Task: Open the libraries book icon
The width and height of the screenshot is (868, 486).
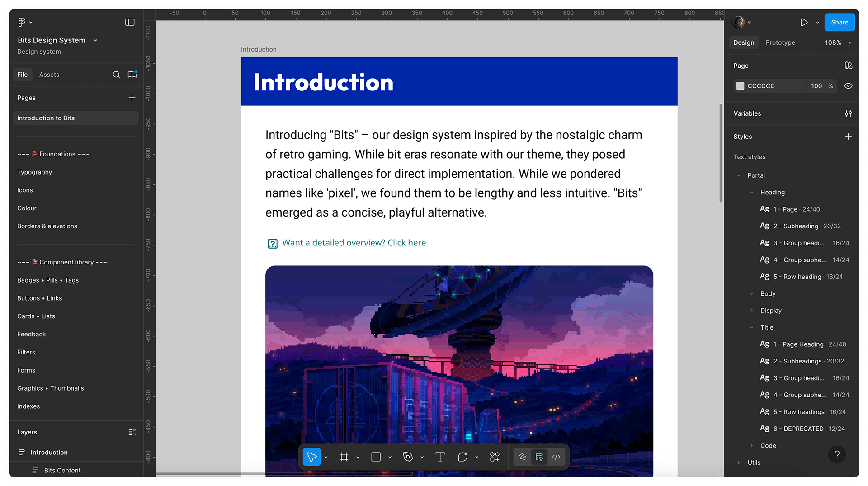Action: [x=132, y=75]
